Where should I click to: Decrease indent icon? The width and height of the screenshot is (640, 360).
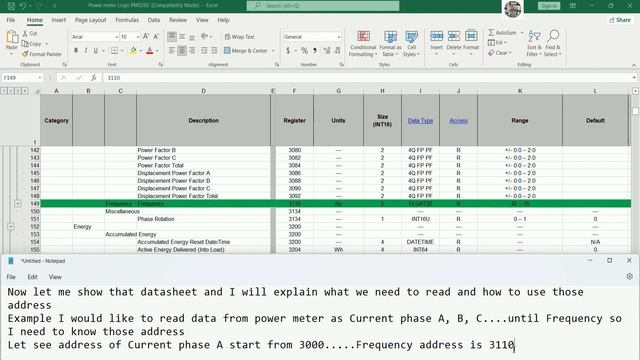click(204, 51)
